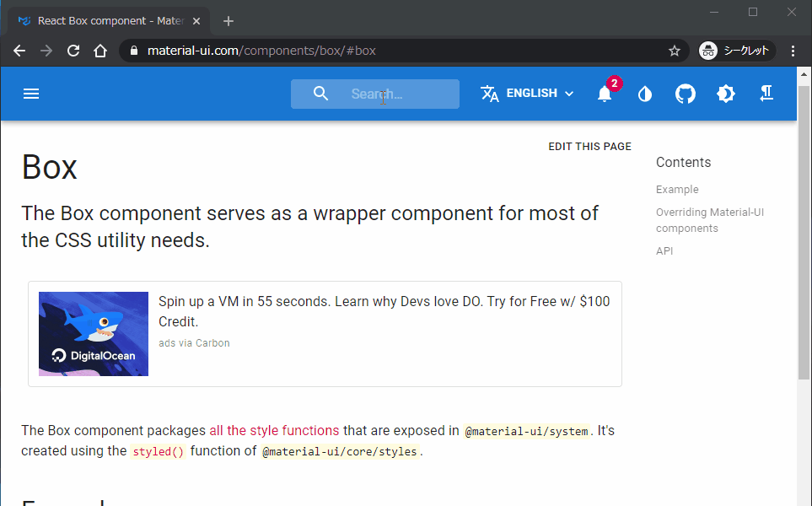Click the page vertical scrollbar thumb

[x=804, y=232]
